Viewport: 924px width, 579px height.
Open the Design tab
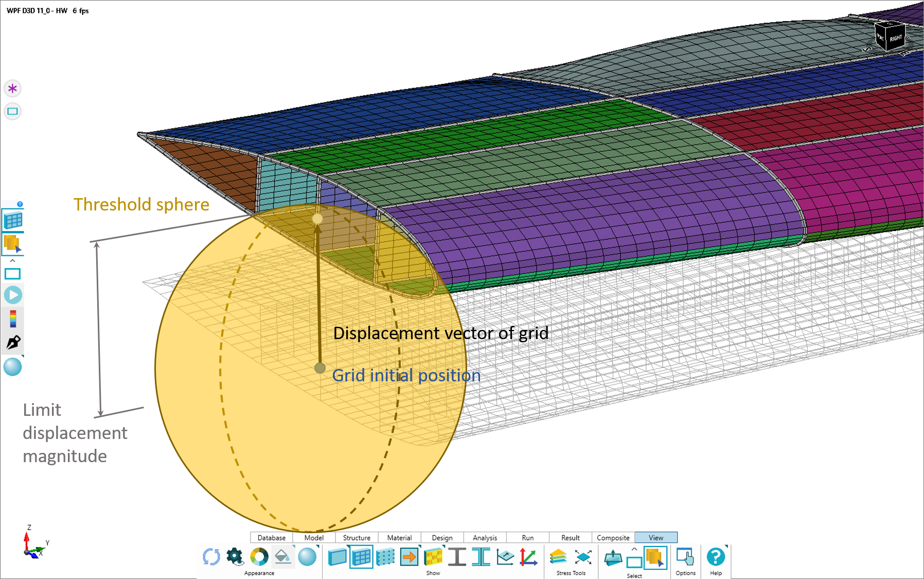pyautogui.click(x=442, y=537)
